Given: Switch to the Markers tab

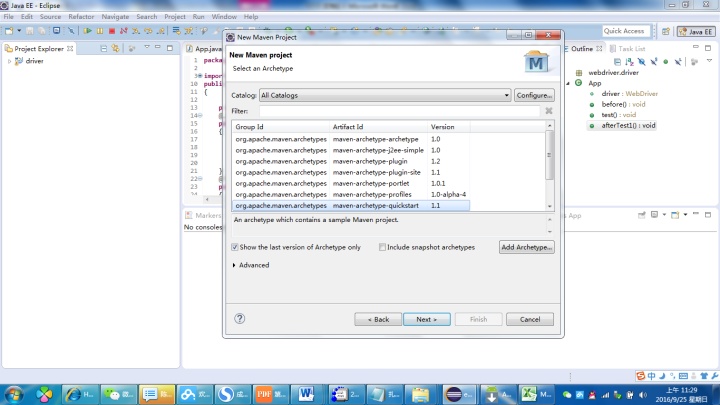Looking at the screenshot, I should click(203, 215).
